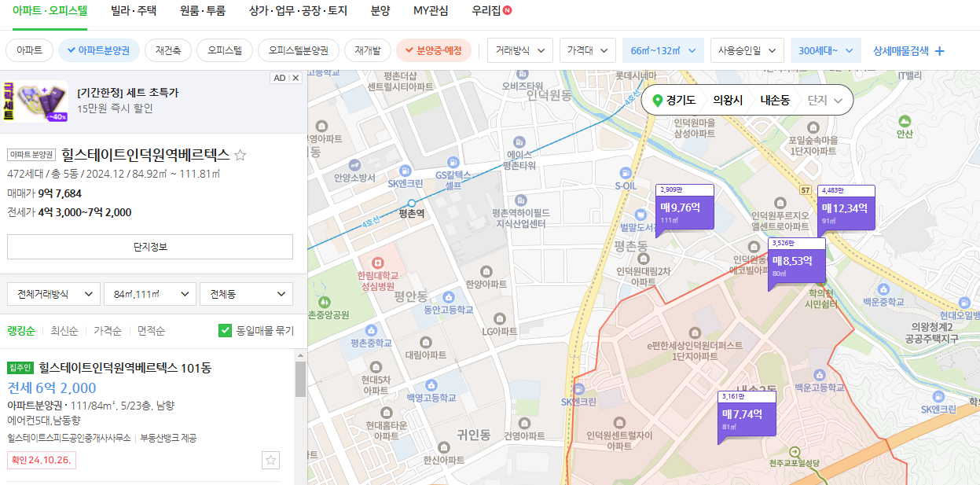Expand the 300세대~ dropdown
980x485 pixels.
(826, 50)
